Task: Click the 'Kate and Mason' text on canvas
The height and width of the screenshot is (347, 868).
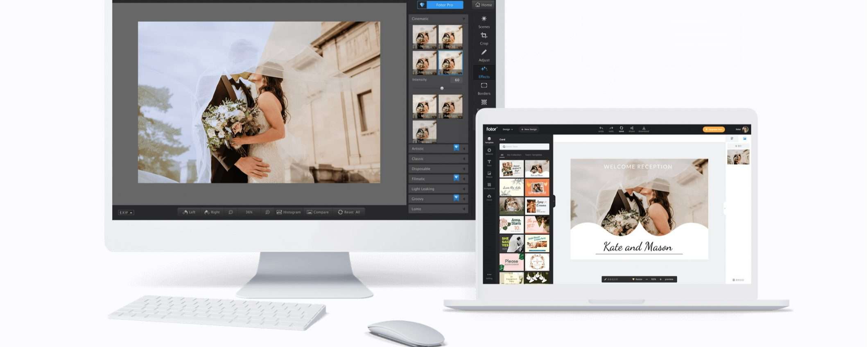Action: point(637,247)
